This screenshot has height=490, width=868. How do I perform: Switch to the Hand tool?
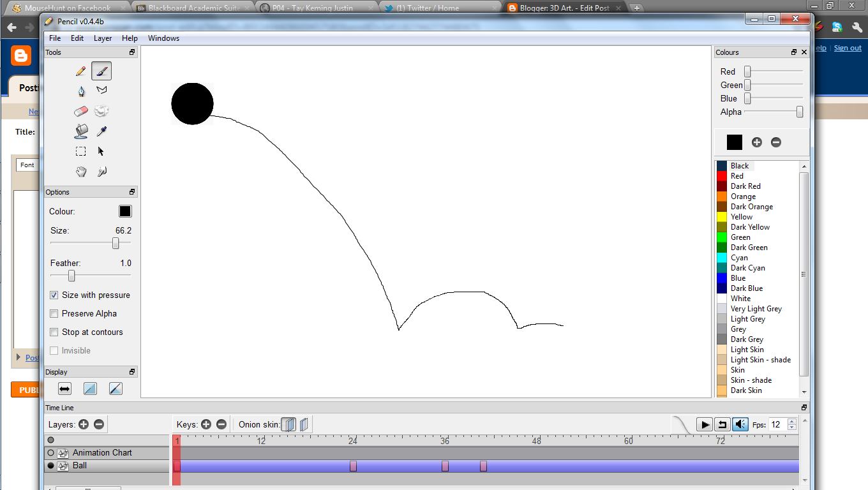[80, 171]
